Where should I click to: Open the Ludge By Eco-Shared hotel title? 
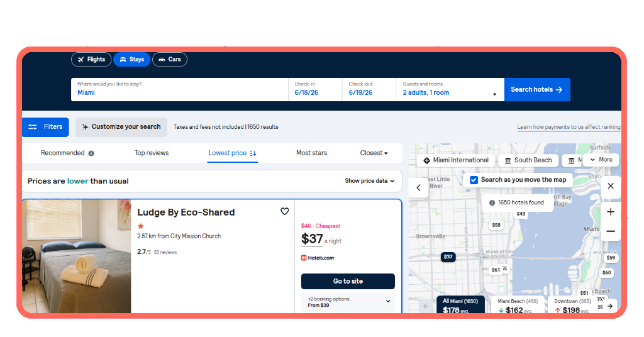tap(186, 213)
